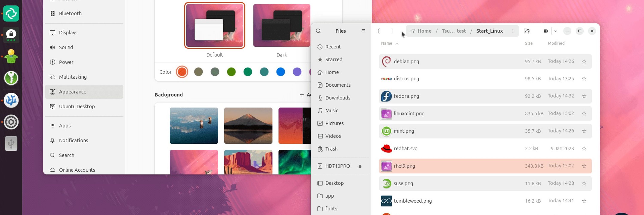The height and width of the screenshot is (215, 644).
Task: Open Multitasking settings panel
Action: (84, 77)
